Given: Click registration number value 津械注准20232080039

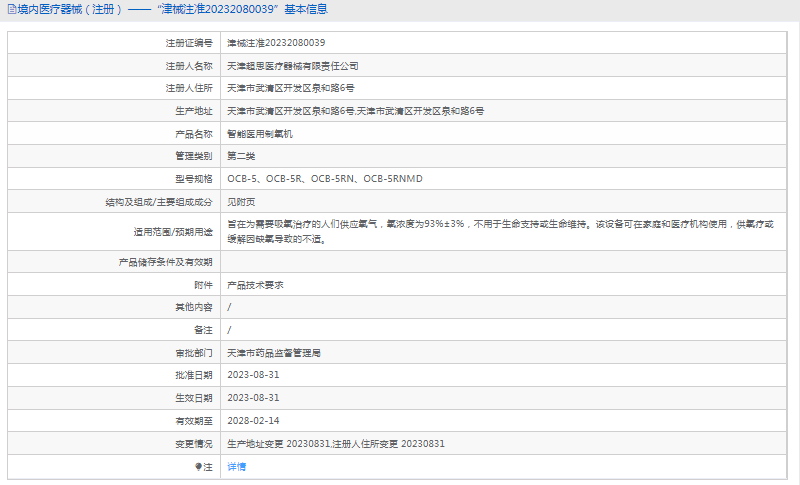Looking at the screenshot, I should point(276,43).
